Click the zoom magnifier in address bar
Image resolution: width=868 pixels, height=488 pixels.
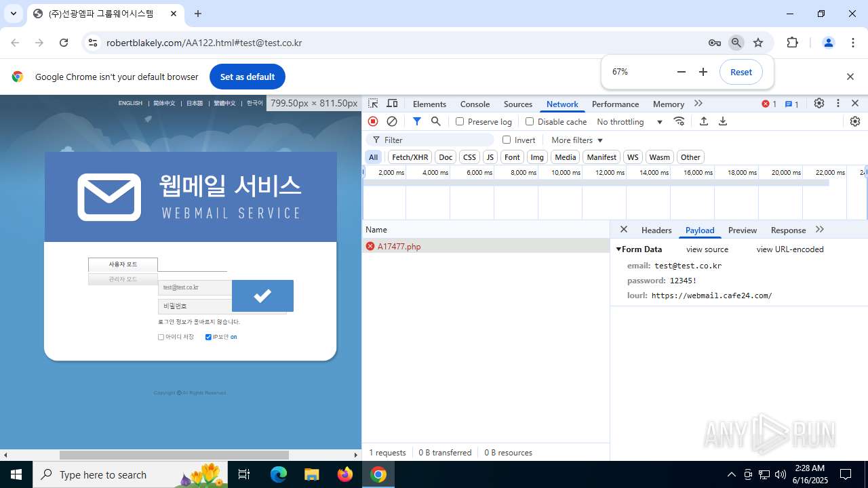(736, 43)
